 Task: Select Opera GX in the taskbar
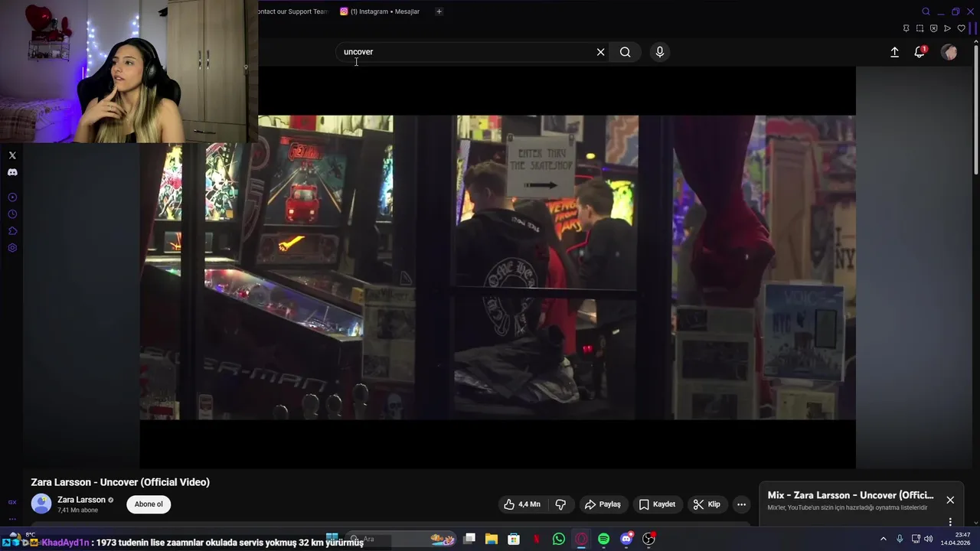click(x=581, y=540)
